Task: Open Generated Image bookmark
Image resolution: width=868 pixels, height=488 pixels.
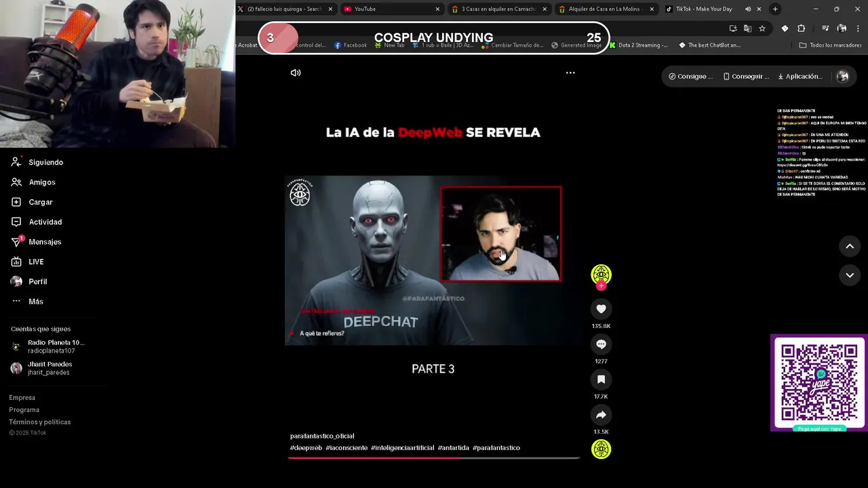Action: pos(576,45)
